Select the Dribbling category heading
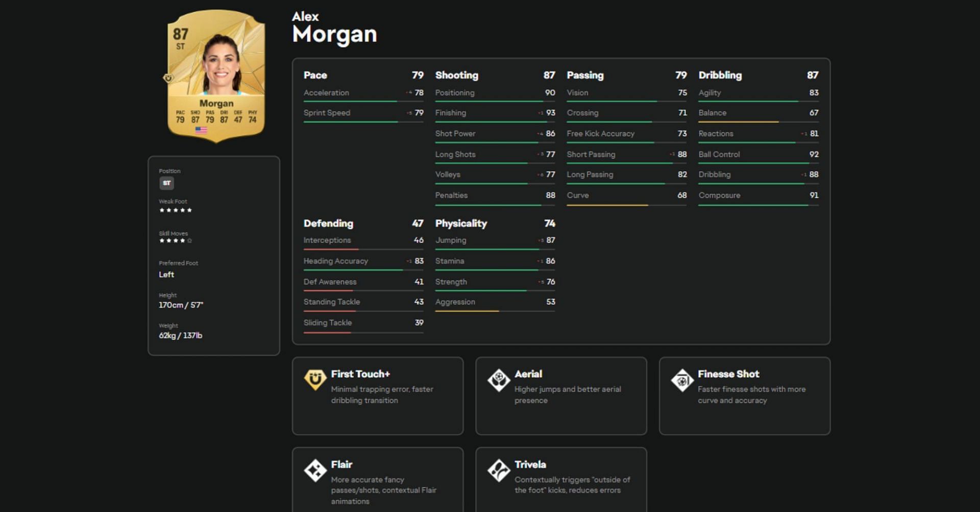This screenshot has width=980, height=512. (x=720, y=75)
